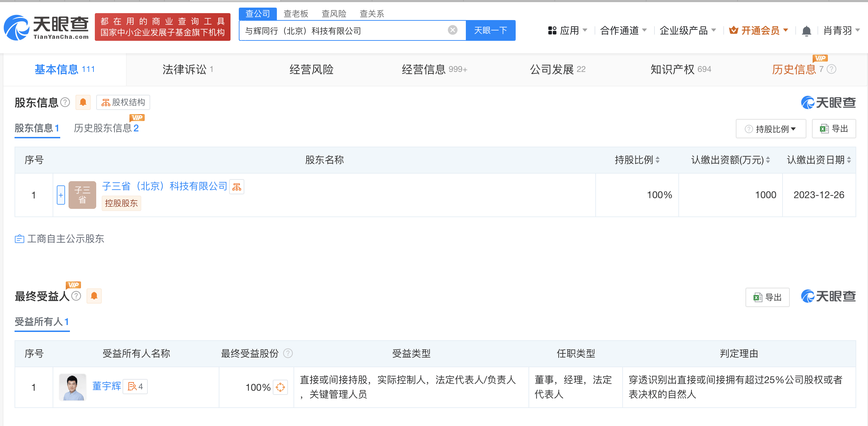This screenshot has width=868, height=426.
Task: Open equity structure icon beside 子三省 company
Action: point(237,187)
